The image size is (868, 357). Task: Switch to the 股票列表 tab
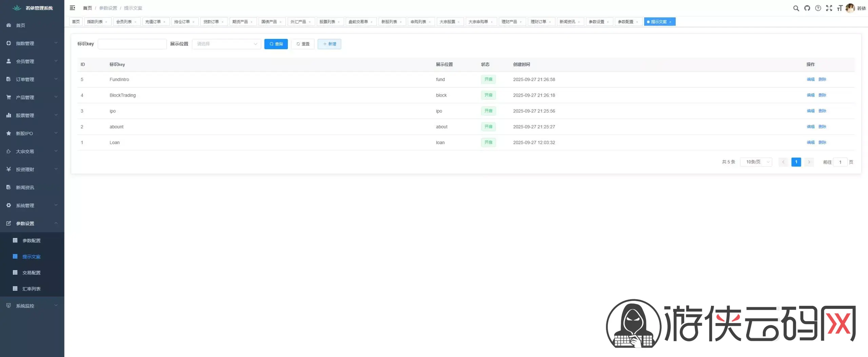[327, 22]
